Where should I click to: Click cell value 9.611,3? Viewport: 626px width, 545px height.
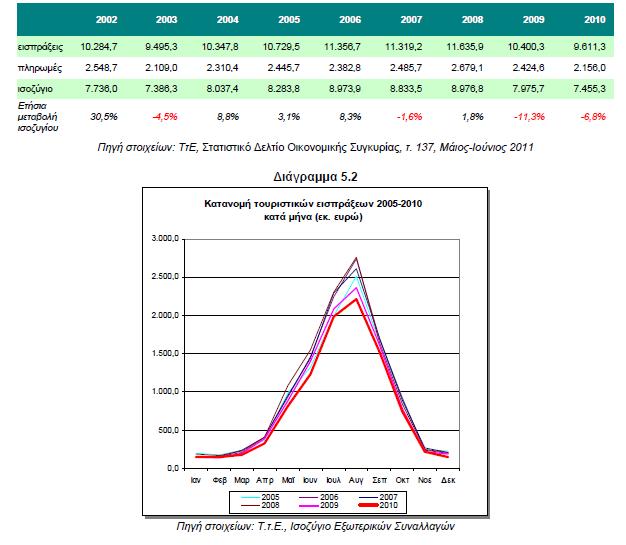click(590, 47)
